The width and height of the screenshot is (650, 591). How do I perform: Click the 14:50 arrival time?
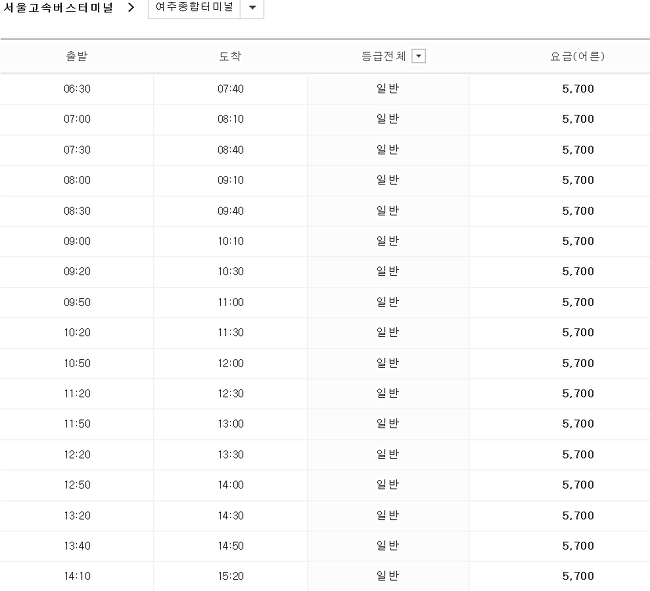click(230, 545)
